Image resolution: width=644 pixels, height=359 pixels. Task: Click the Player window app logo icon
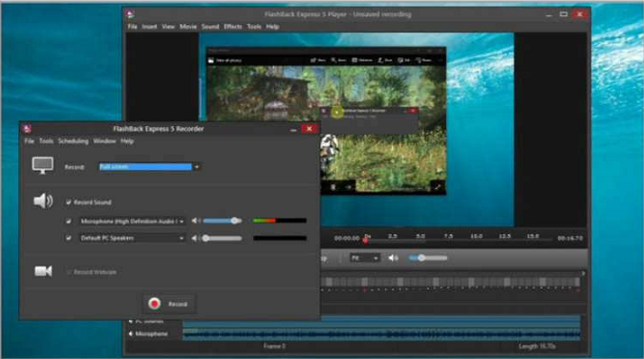[x=131, y=14]
